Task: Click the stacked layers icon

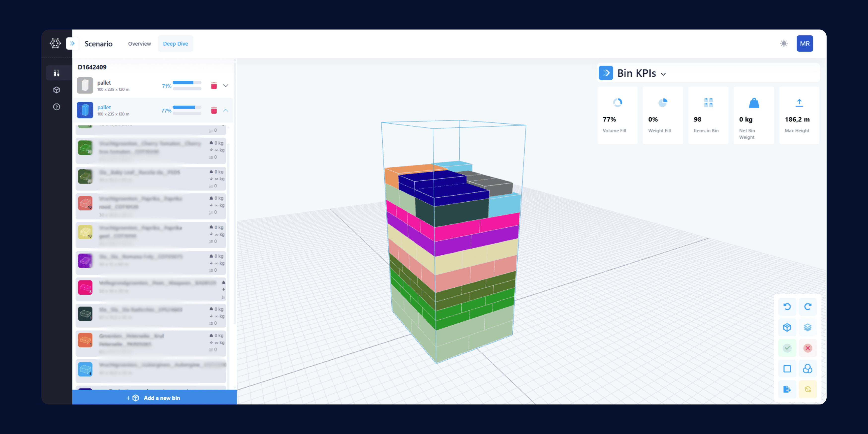Action: (808, 327)
